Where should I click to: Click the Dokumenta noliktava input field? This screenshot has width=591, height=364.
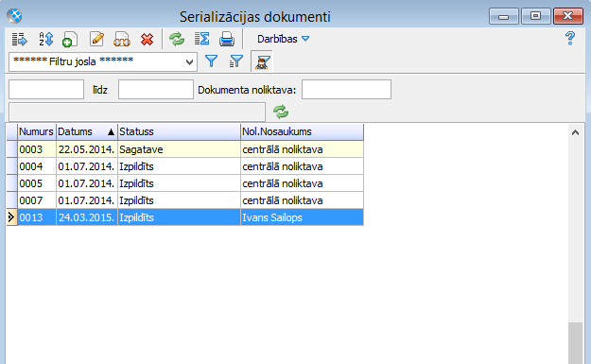(346, 90)
